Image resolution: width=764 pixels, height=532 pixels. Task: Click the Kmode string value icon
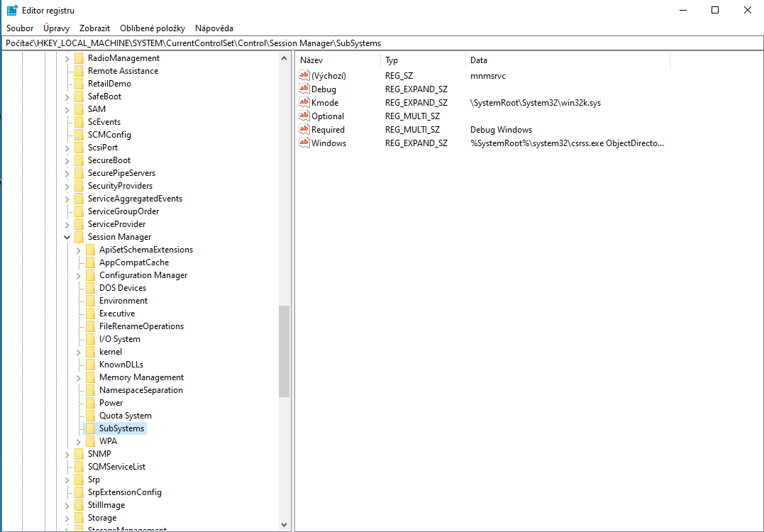click(x=305, y=103)
